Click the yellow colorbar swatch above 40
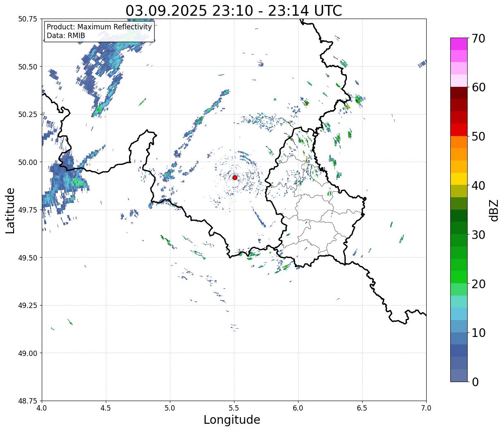This screenshot has width=504, height=430. coord(459,179)
